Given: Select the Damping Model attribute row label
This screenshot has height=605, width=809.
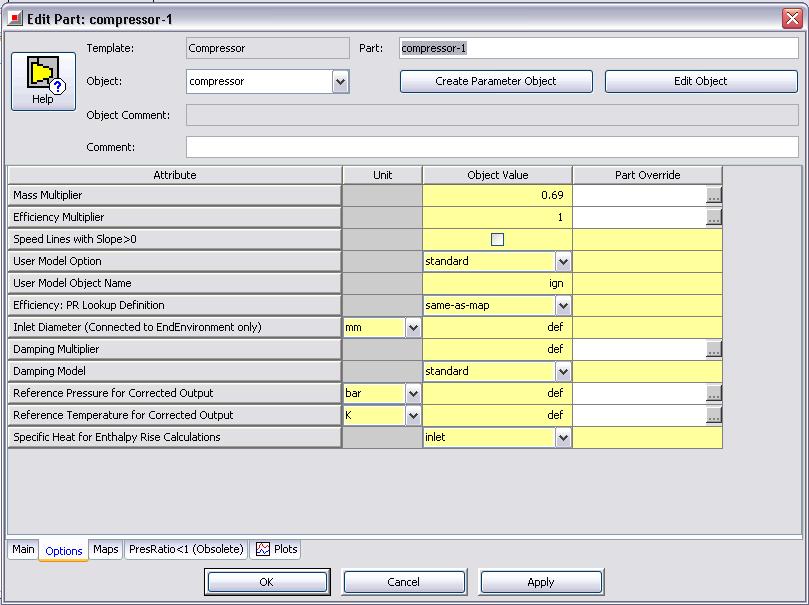Looking at the screenshot, I should pyautogui.click(x=174, y=371).
